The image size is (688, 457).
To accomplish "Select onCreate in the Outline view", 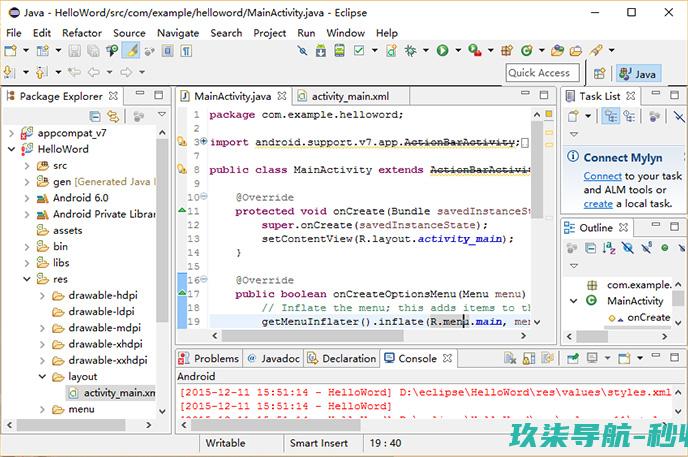I will click(648, 318).
